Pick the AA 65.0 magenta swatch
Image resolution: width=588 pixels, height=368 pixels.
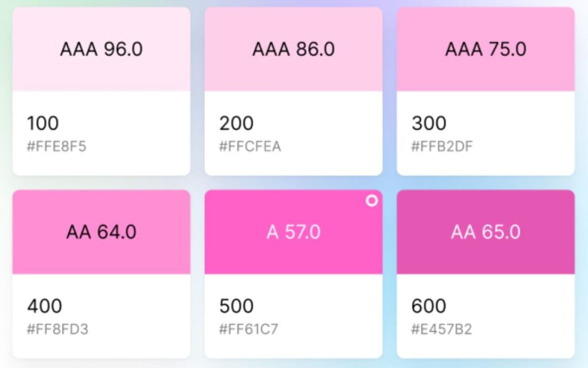(486, 232)
